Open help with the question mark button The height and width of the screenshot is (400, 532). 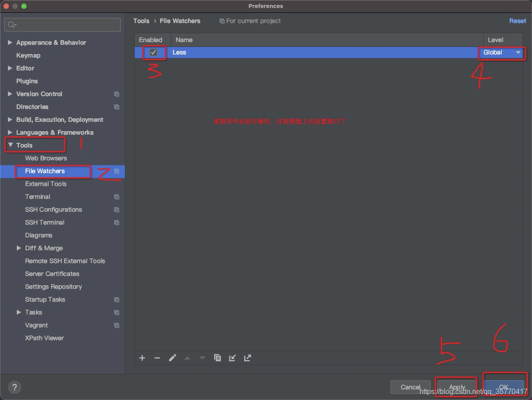[x=14, y=387]
